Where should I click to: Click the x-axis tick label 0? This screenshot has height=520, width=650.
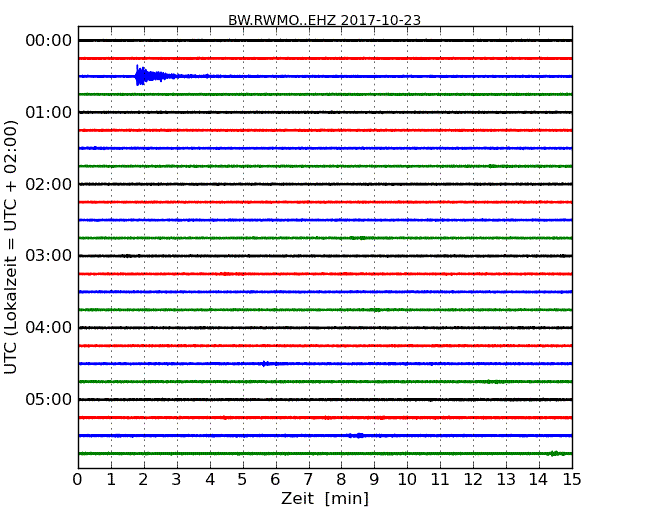tap(78, 480)
